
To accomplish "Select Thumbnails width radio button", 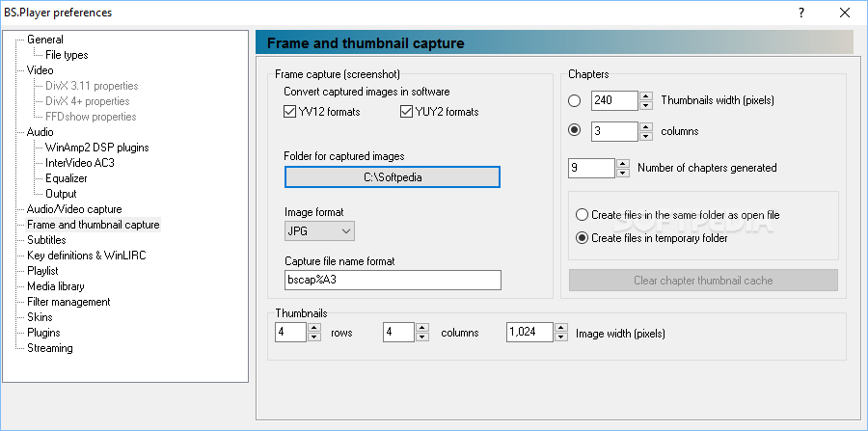I will [575, 100].
